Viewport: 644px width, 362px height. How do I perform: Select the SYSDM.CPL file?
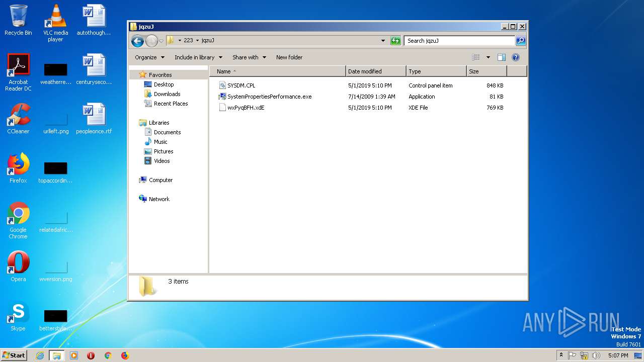point(241,85)
